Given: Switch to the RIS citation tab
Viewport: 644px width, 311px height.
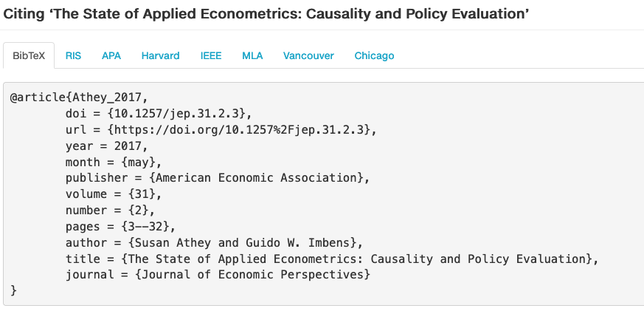Looking at the screenshot, I should pyautogui.click(x=73, y=55).
